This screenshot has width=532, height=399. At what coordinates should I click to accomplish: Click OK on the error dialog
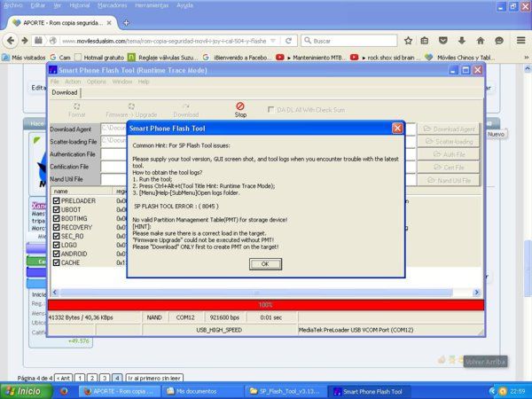pyautogui.click(x=265, y=264)
